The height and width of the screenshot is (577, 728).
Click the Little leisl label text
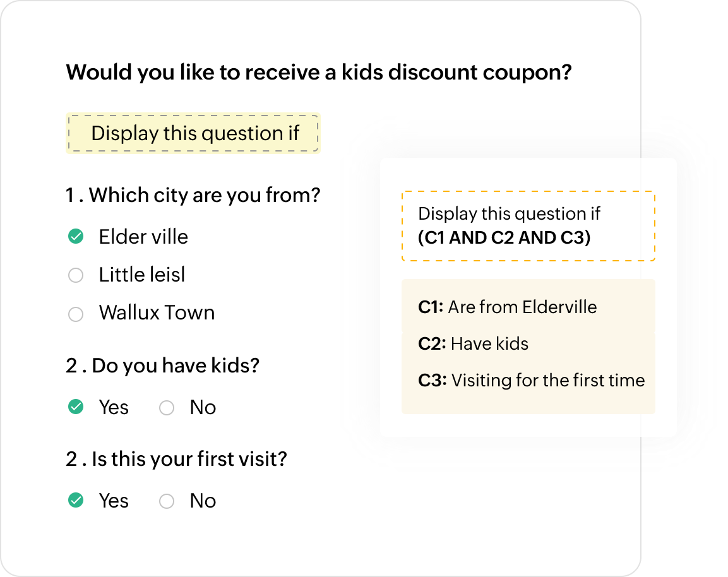142,275
